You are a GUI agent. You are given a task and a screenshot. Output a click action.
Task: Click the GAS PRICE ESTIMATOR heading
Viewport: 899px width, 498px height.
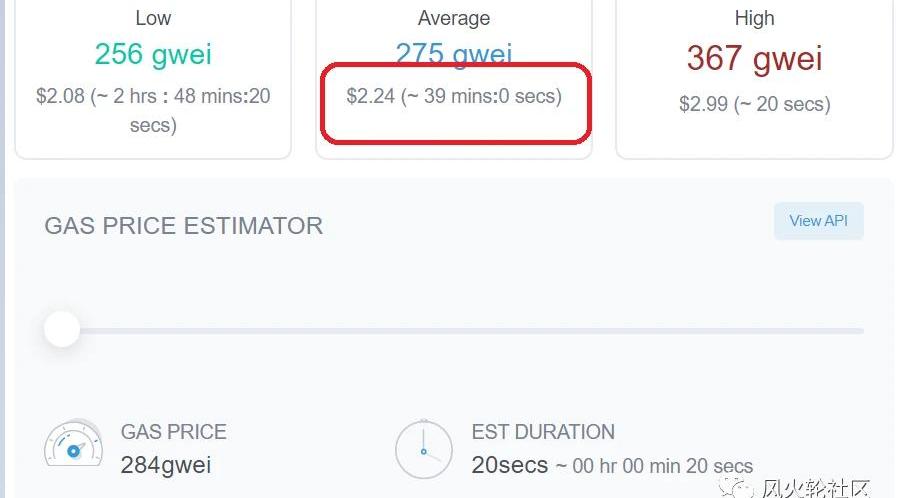183,226
